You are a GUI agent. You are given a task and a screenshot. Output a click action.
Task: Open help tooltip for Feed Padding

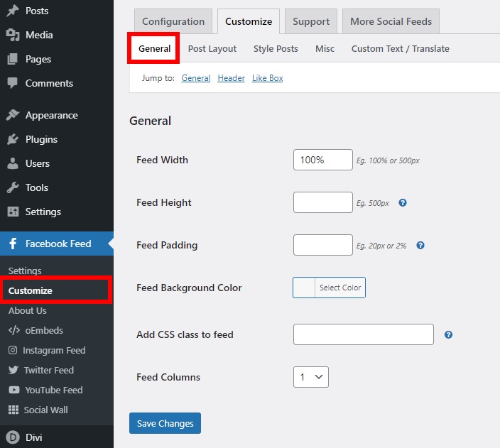click(420, 246)
